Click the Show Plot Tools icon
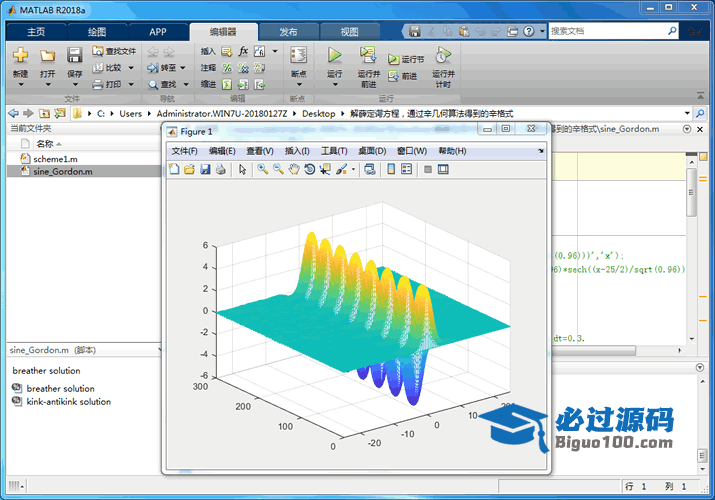715x500 pixels. [x=443, y=169]
